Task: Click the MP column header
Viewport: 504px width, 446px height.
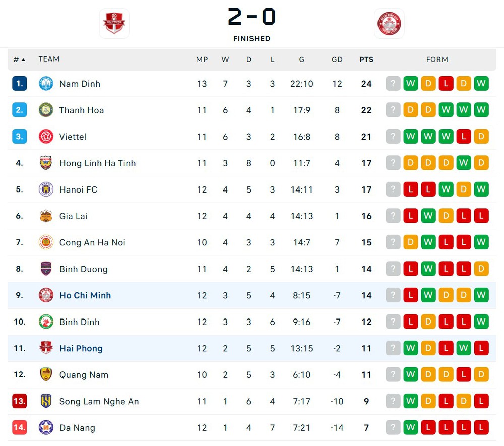Action: (x=202, y=59)
